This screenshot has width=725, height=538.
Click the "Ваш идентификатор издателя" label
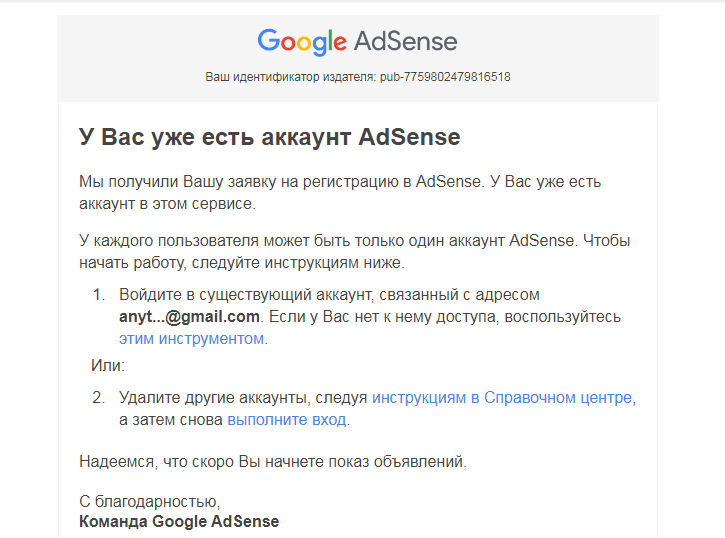pyautogui.click(x=290, y=76)
